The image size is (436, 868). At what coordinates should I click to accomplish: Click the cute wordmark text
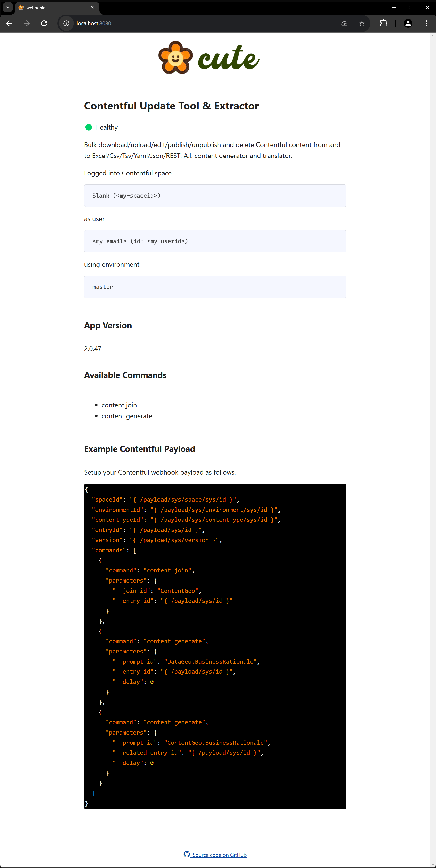point(229,58)
